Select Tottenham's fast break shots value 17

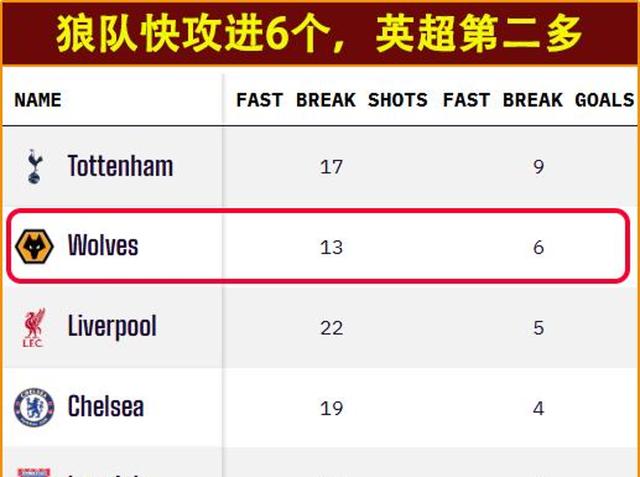(x=331, y=167)
